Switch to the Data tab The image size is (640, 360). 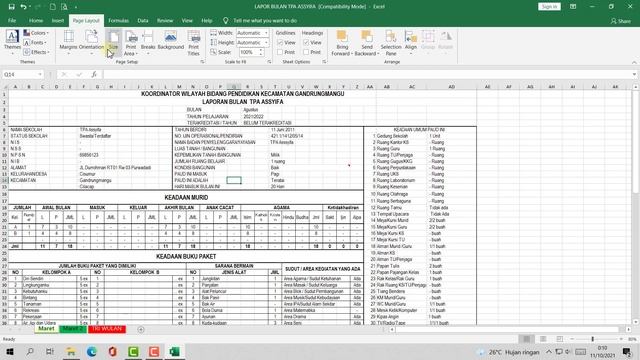point(143,20)
